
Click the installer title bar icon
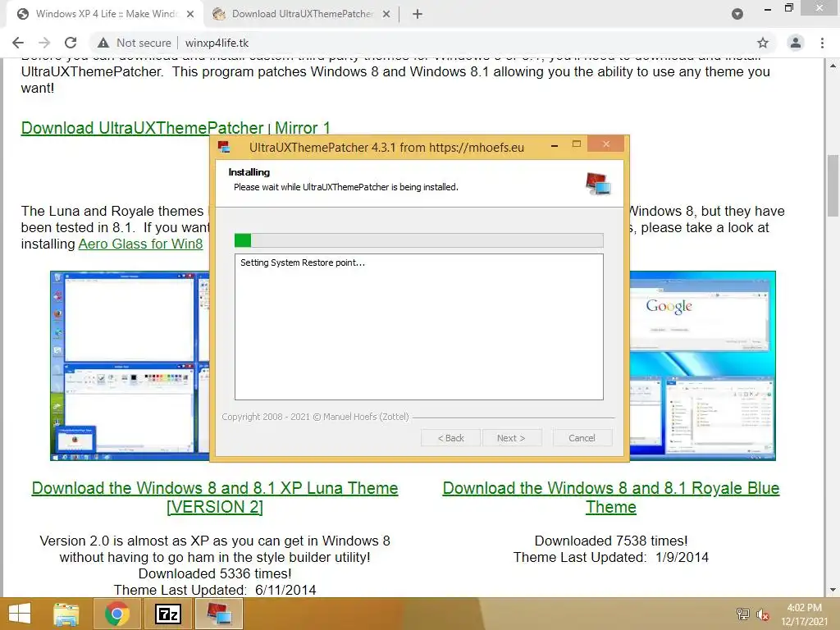click(x=224, y=147)
